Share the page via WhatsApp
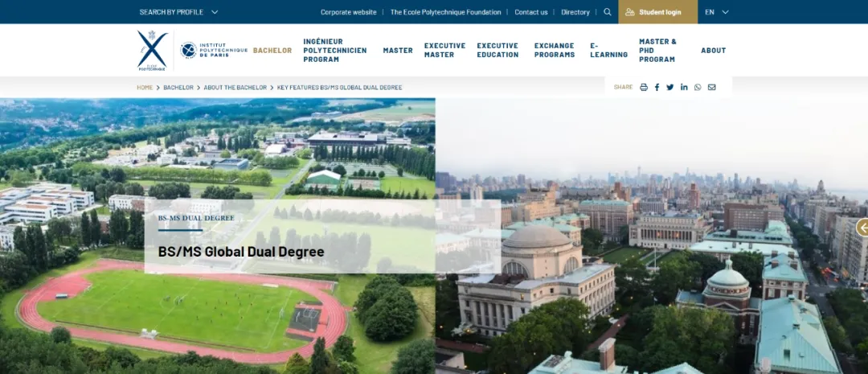Viewport: 868px width, 374px height. pyautogui.click(x=698, y=87)
